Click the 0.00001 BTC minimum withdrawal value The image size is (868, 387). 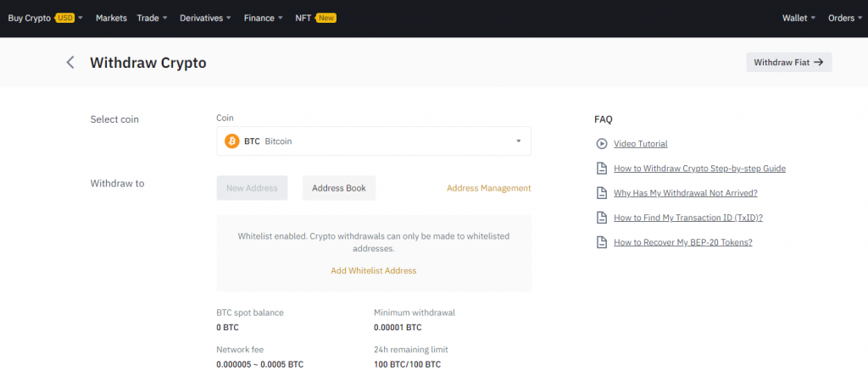398,327
